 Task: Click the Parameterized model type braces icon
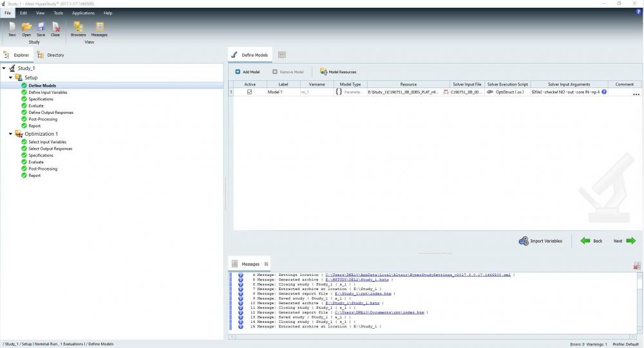pyautogui.click(x=339, y=92)
